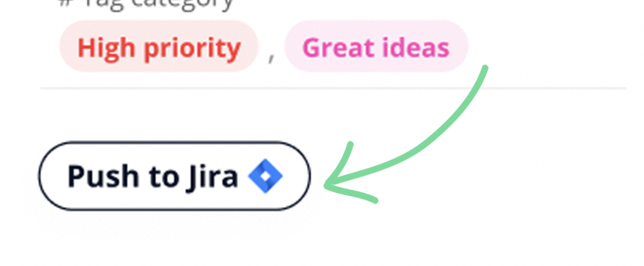
Task: Click the comma separating the two tags
Action: [x=271, y=57]
